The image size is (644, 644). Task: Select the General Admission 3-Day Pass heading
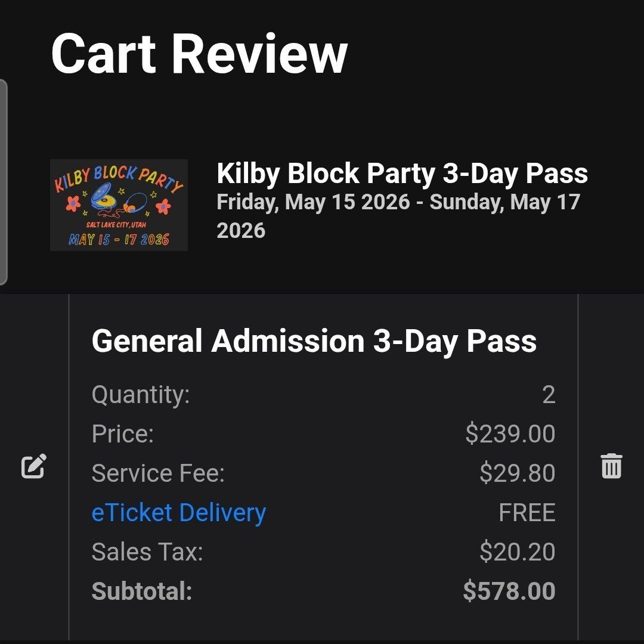[x=315, y=341]
